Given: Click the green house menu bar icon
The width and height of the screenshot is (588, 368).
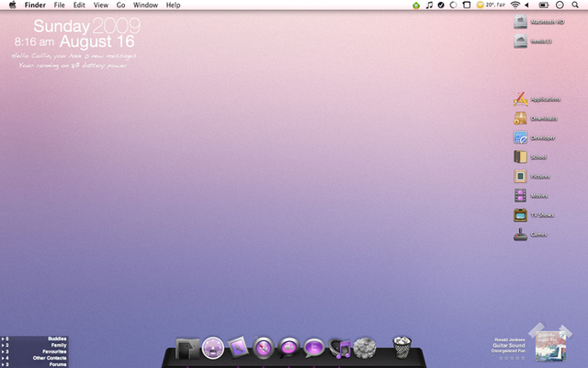Looking at the screenshot, I should pyautogui.click(x=416, y=6).
